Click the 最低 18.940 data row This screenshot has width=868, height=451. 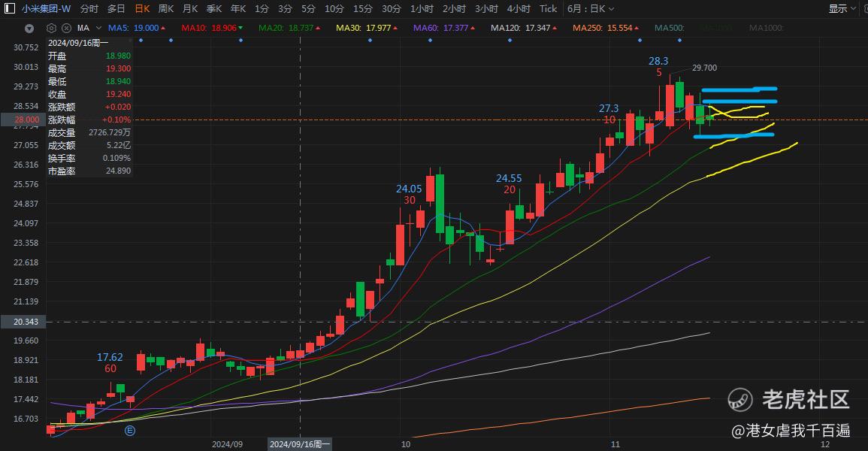89,81
